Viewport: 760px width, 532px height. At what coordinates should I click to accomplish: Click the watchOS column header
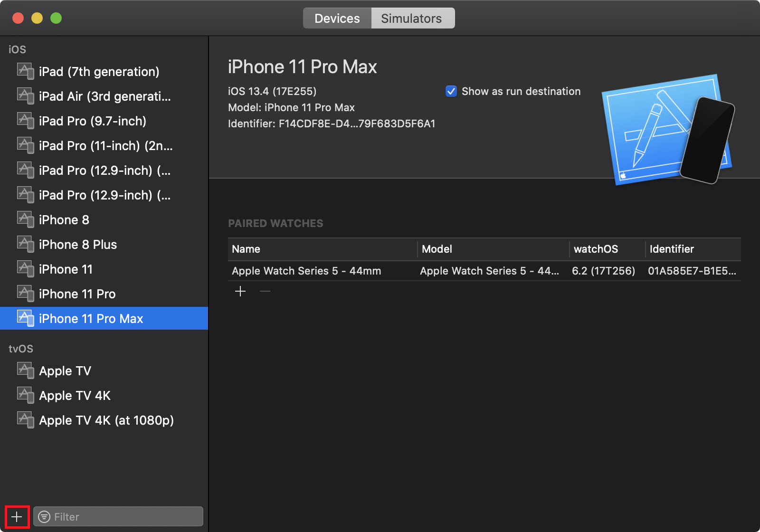608,249
